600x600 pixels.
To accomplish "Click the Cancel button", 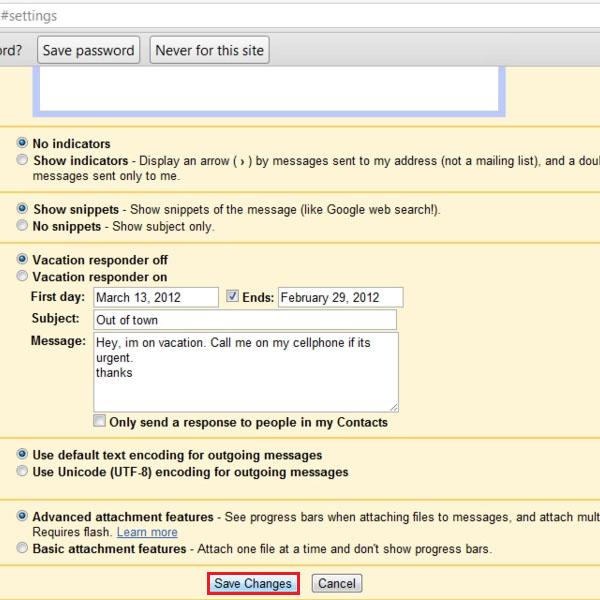I will [337, 584].
